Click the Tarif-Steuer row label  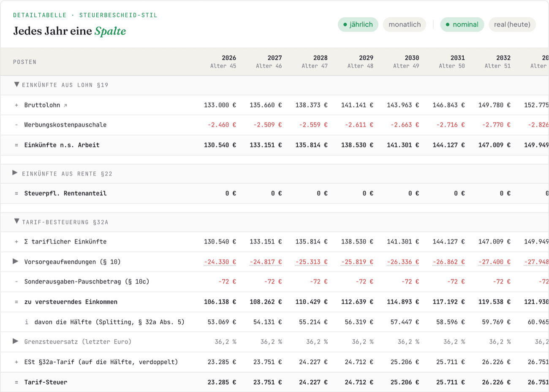(x=46, y=382)
